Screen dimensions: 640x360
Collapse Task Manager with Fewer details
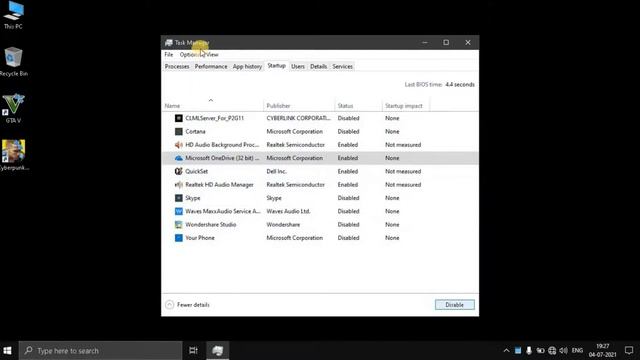(188, 304)
